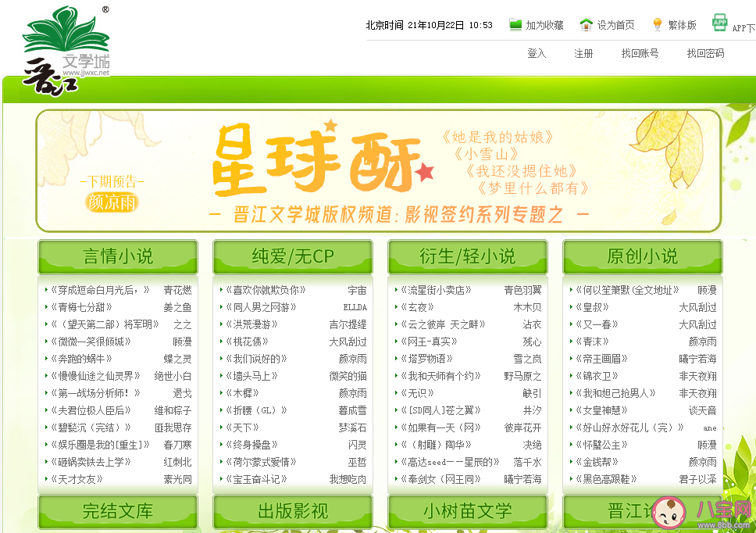Click the green APP download icon
Screen dimensions: 756x533
[x=719, y=22]
